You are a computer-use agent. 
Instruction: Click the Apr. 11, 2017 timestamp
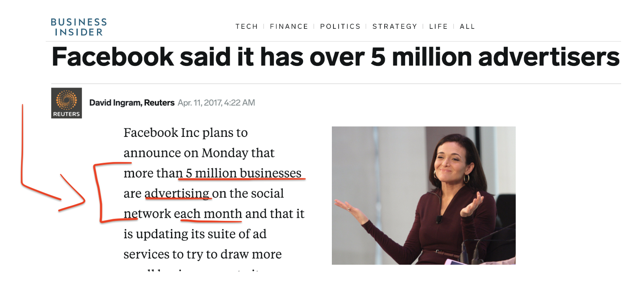(x=216, y=103)
